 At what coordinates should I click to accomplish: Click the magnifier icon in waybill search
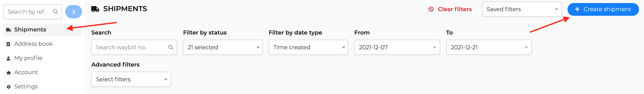[x=171, y=47]
